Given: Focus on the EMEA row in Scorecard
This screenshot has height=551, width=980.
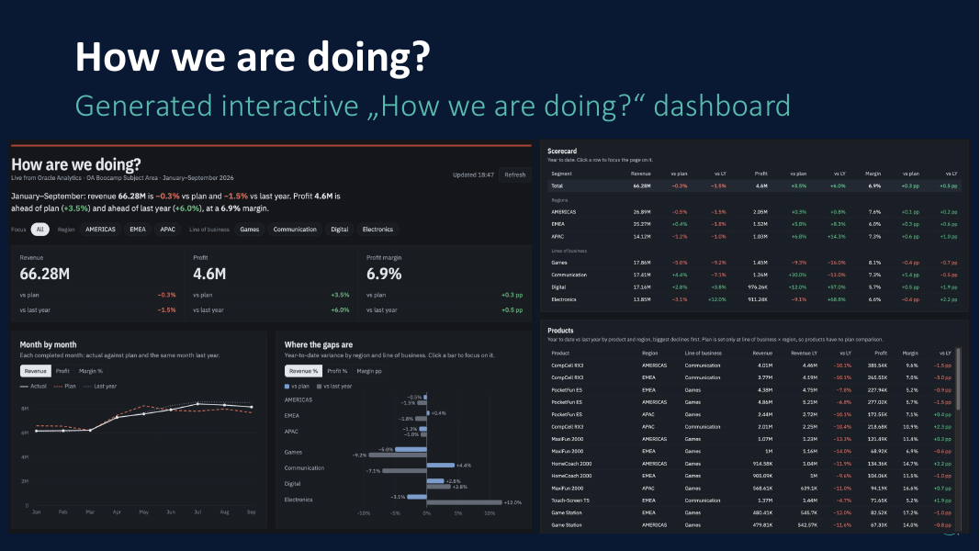Looking at the screenshot, I should [753, 224].
